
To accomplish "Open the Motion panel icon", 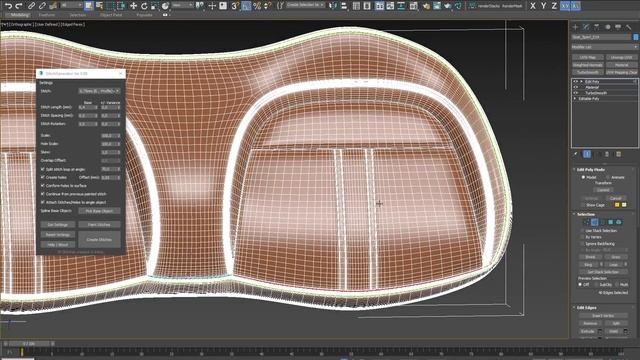I will tap(607, 27).
